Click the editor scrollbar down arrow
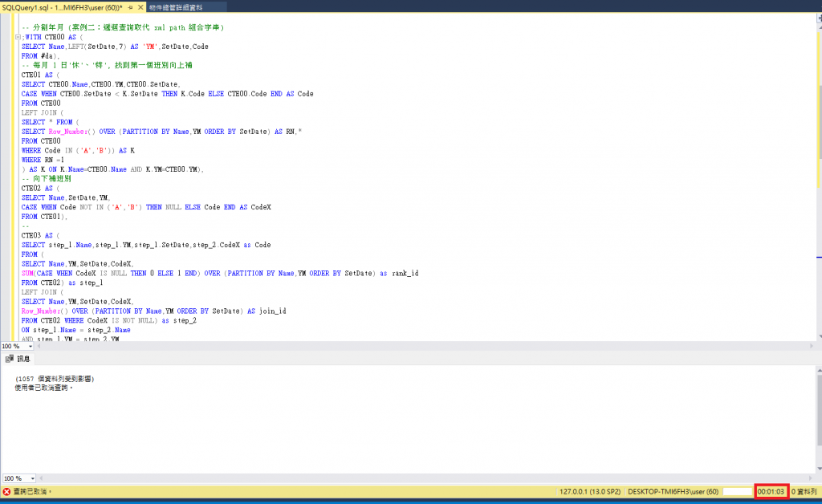 (x=820, y=337)
